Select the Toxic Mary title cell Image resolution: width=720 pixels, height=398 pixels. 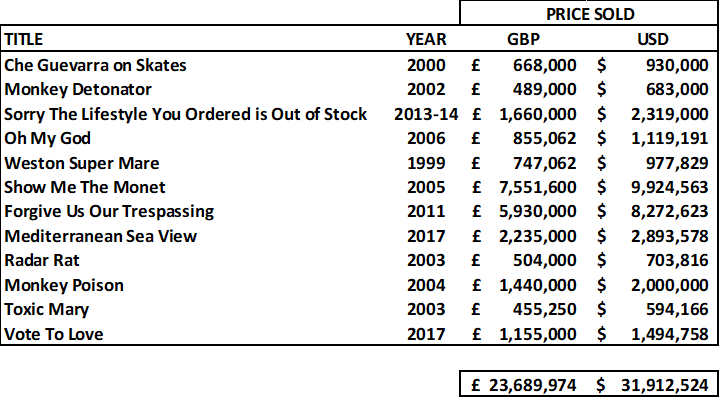[46, 309]
